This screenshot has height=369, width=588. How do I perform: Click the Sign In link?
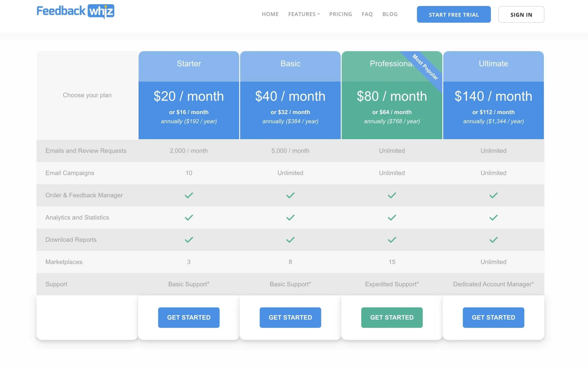[521, 14]
